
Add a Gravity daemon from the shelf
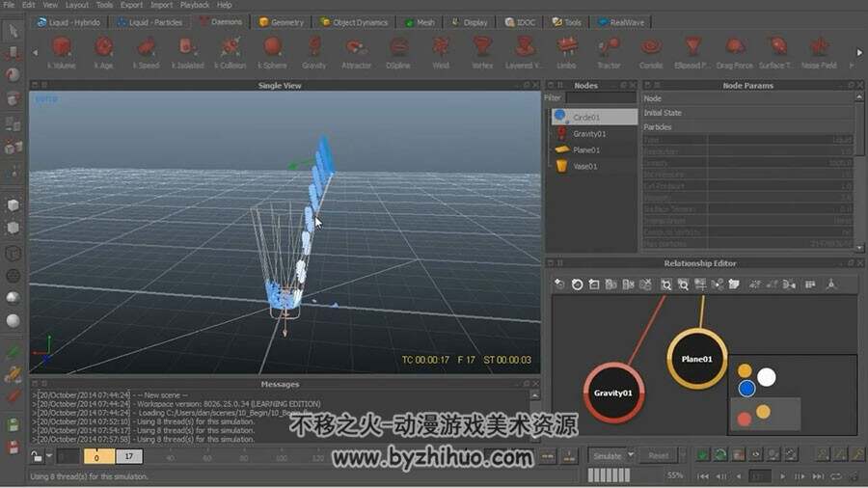(313, 53)
